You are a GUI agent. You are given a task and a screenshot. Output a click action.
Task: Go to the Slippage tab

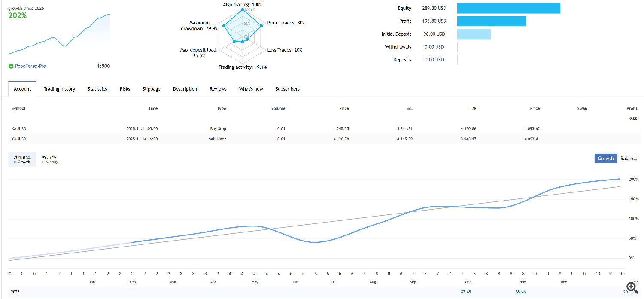point(152,89)
